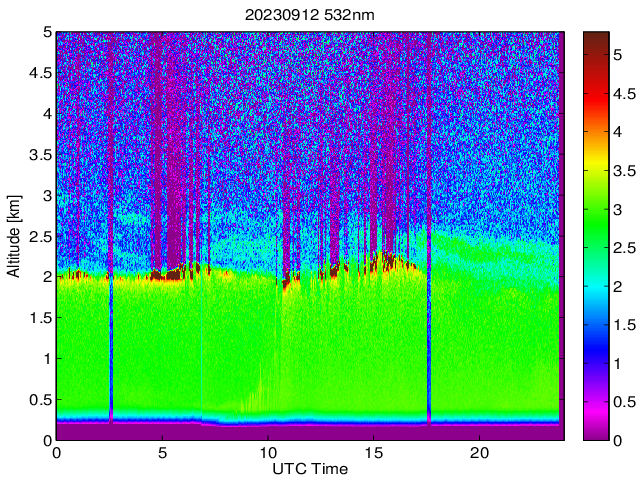Click the x-axis tick label '20'

[x=479, y=453]
